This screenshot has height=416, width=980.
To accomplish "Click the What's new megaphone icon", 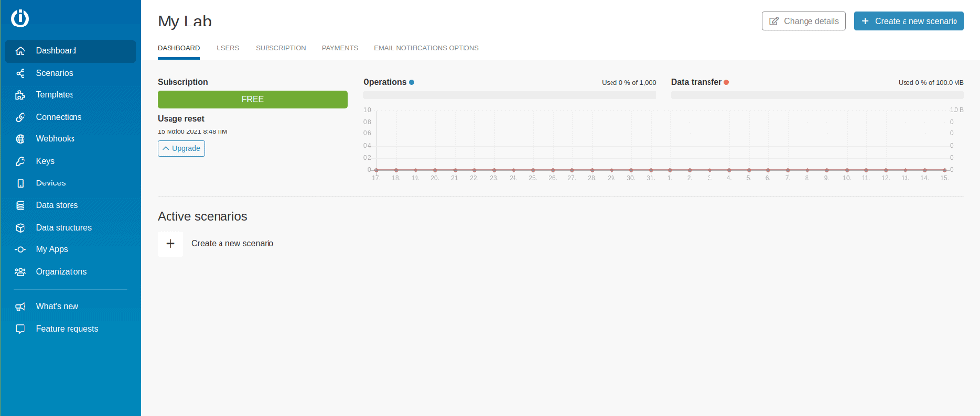I will 20,306.
